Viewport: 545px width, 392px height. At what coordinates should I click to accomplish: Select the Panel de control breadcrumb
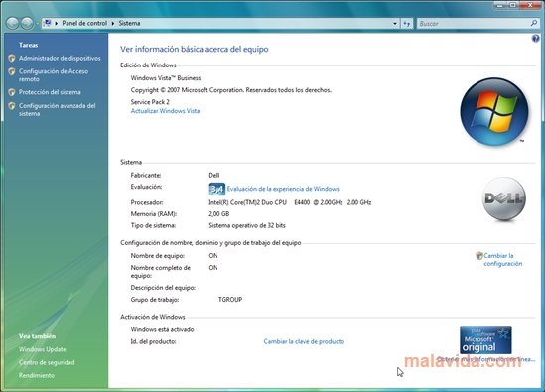(84, 23)
